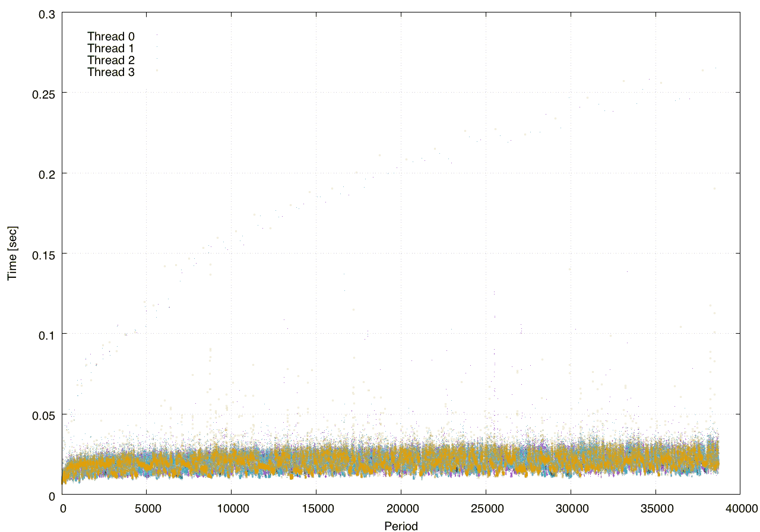Click the 'Thread 2' legend label

pos(111,60)
